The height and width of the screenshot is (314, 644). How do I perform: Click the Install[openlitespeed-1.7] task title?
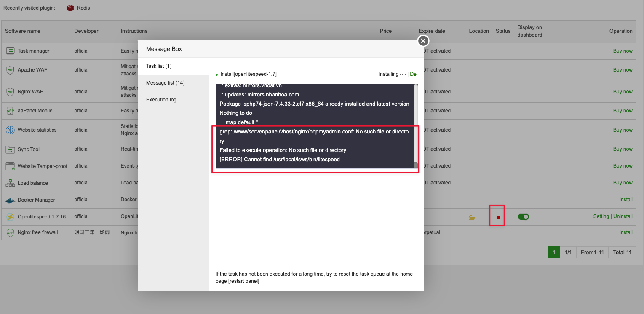pos(249,74)
